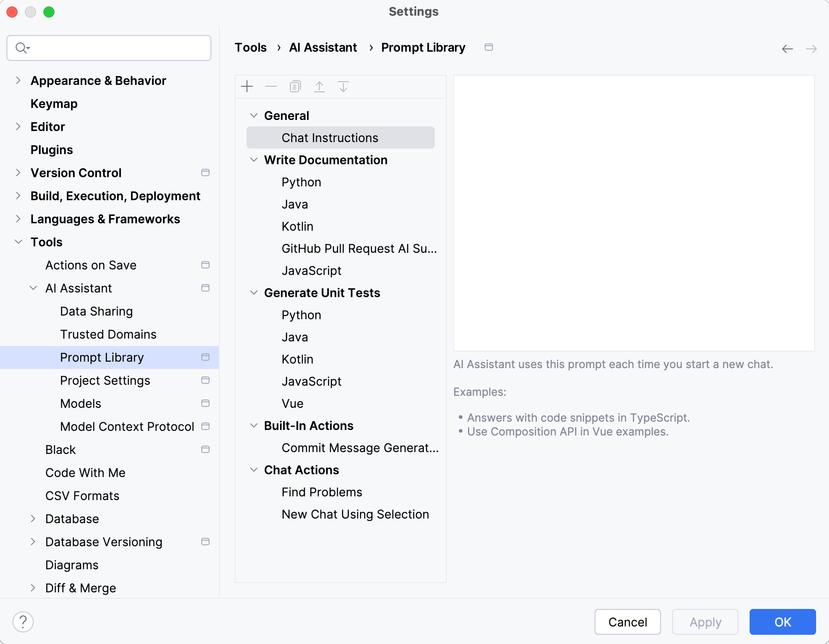Viewport: 829px width, 644px height.
Task: Click the export prompts arrow-up icon
Action: [319, 87]
